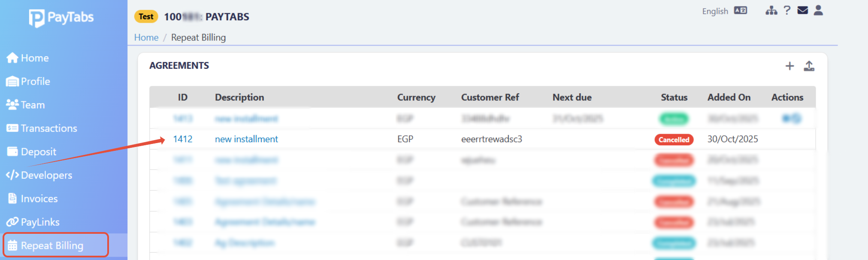Click the upload icon in Agreements header
Viewport: 868px width, 260px height.
pos(809,66)
